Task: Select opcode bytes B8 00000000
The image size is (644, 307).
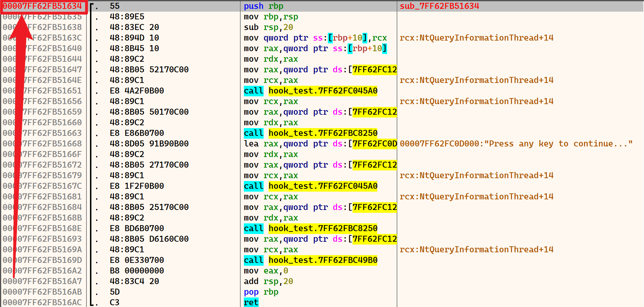Action: click(137, 271)
